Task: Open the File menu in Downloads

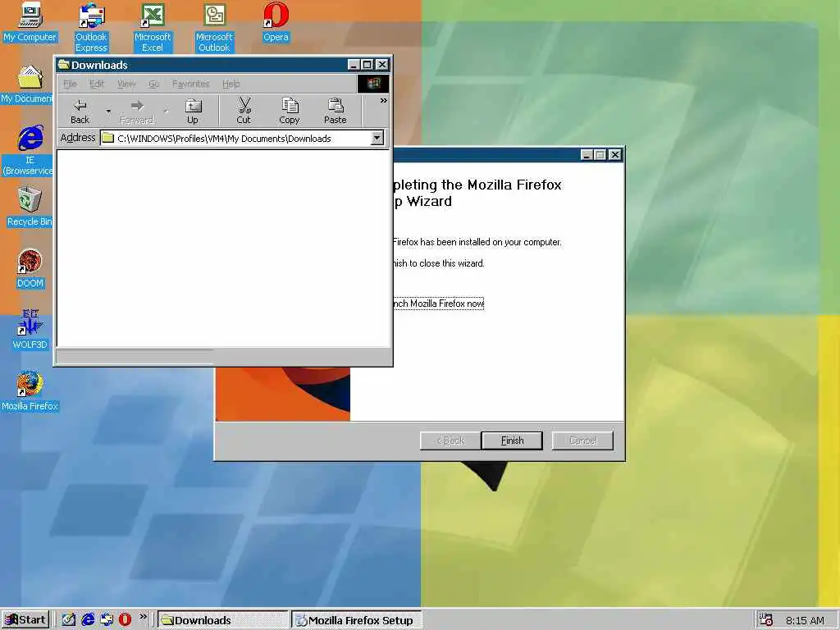Action: click(x=71, y=84)
